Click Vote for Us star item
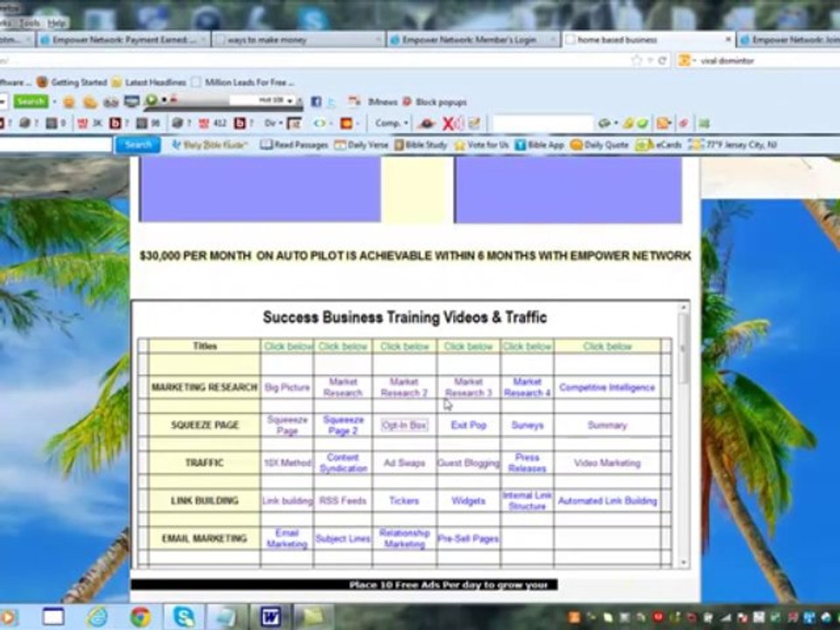The image size is (840, 630). [x=481, y=144]
